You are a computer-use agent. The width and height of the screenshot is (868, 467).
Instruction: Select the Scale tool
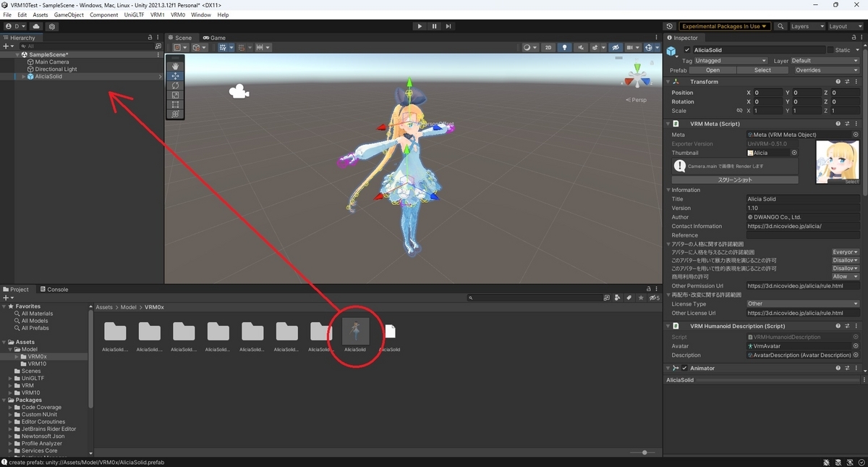pos(175,95)
